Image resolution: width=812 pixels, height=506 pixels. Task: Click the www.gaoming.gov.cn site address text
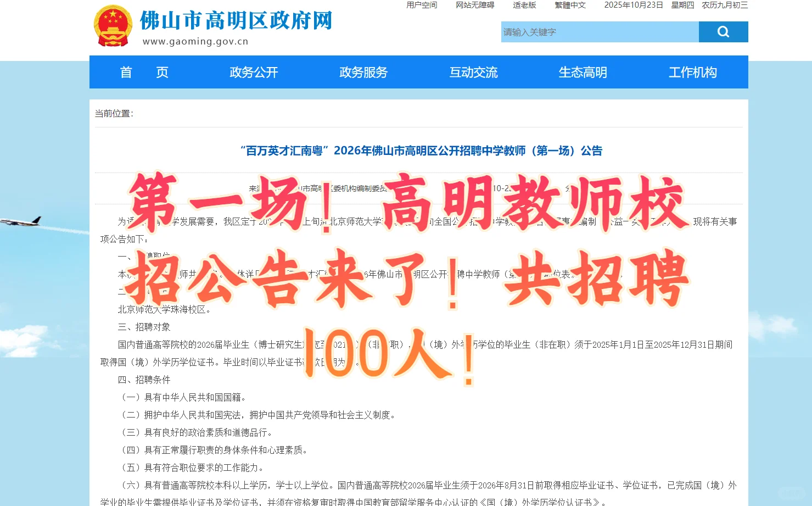click(x=195, y=41)
